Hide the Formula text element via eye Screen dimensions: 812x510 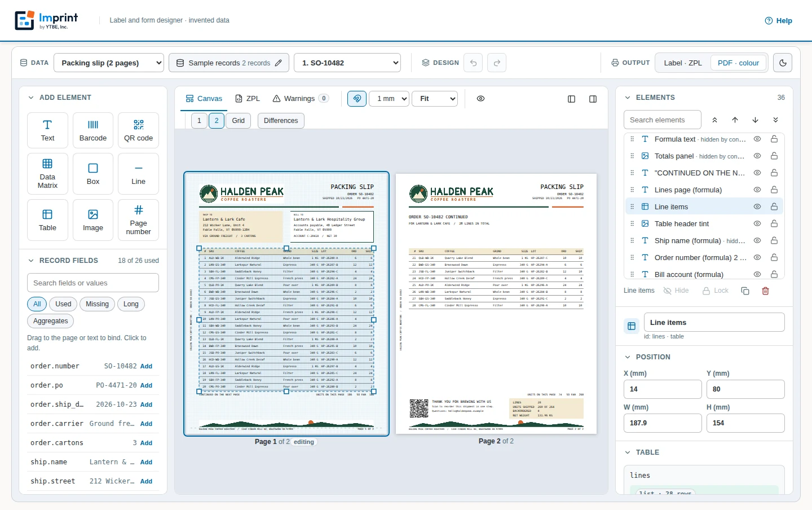757,139
